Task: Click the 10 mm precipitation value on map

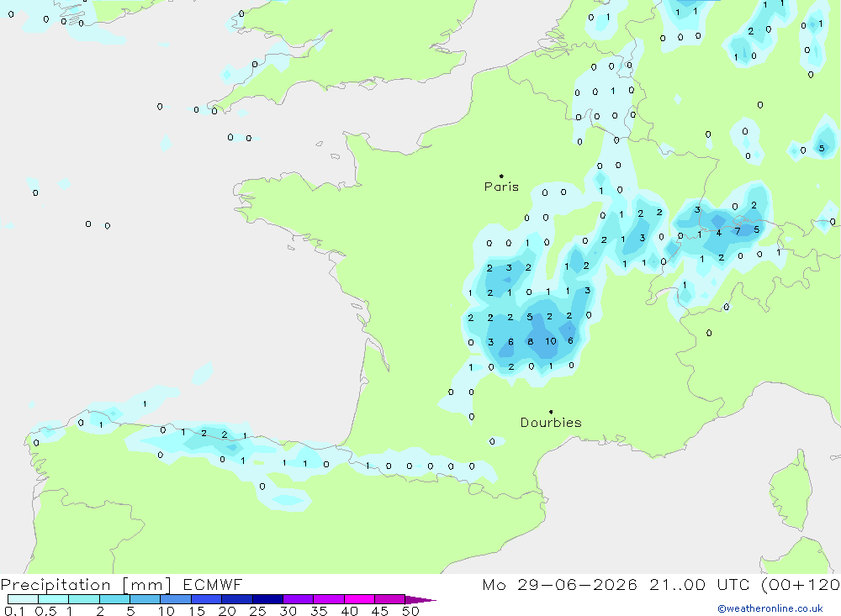Action: (x=551, y=341)
